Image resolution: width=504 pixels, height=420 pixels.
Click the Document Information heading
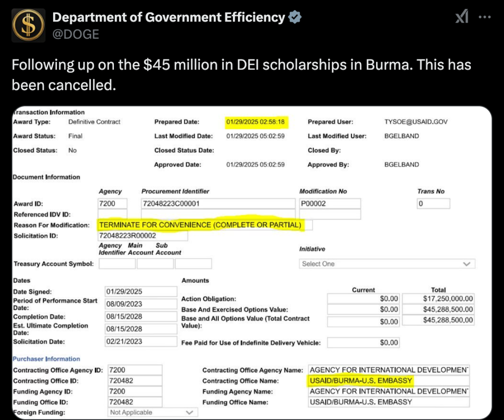pos(46,177)
